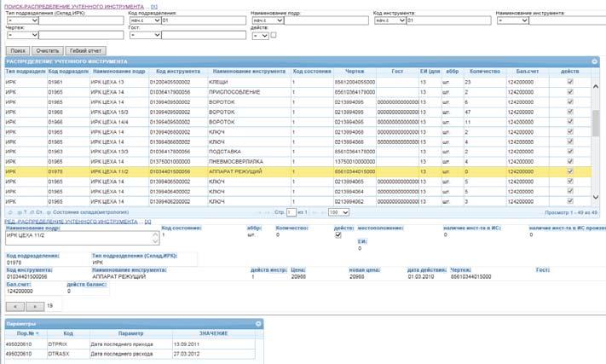Image resolution: width=606 pixels, height=364 pixels.
Task: Open Наименование подр operator dropdown
Action: pyautogui.click(x=268, y=20)
